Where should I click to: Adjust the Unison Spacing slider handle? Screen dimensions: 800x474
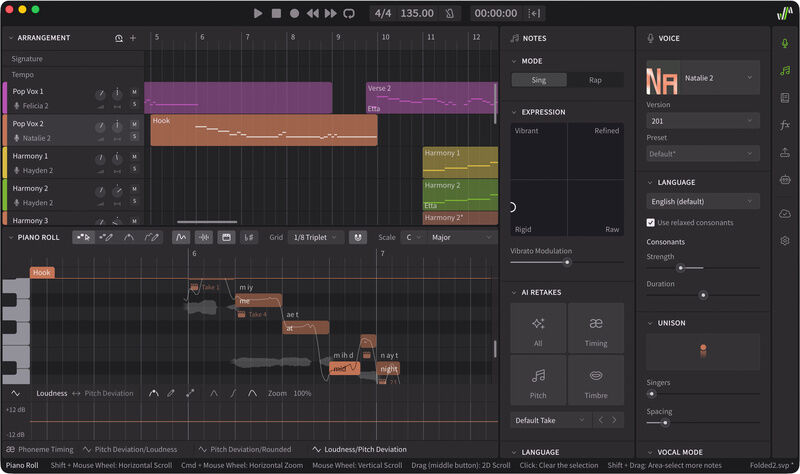[x=665, y=423]
